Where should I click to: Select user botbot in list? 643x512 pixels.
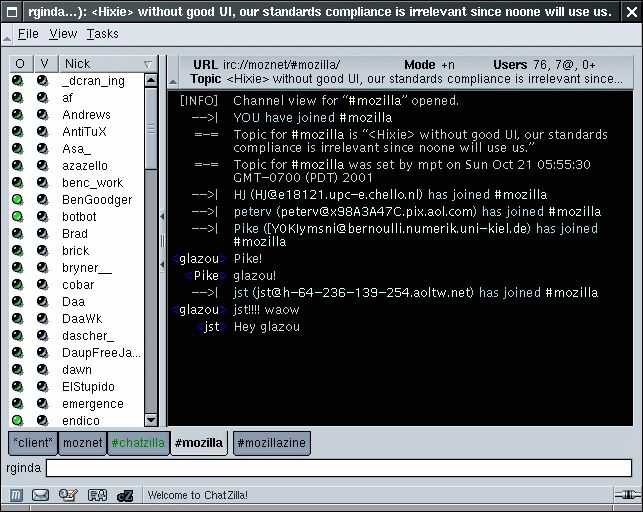(x=78, y=216)
